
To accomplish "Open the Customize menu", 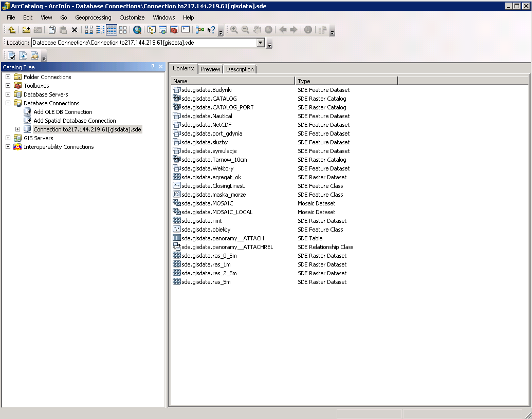I will coord(132,17).
